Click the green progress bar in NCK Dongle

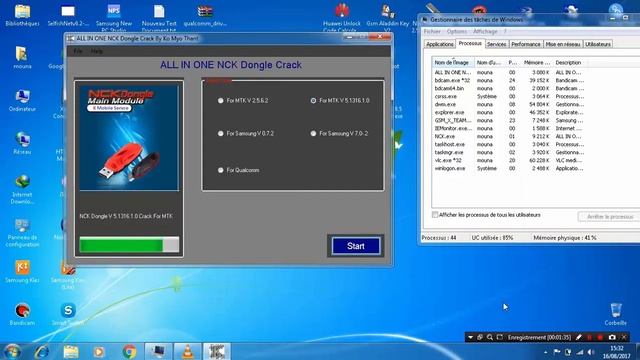(129, 245)
